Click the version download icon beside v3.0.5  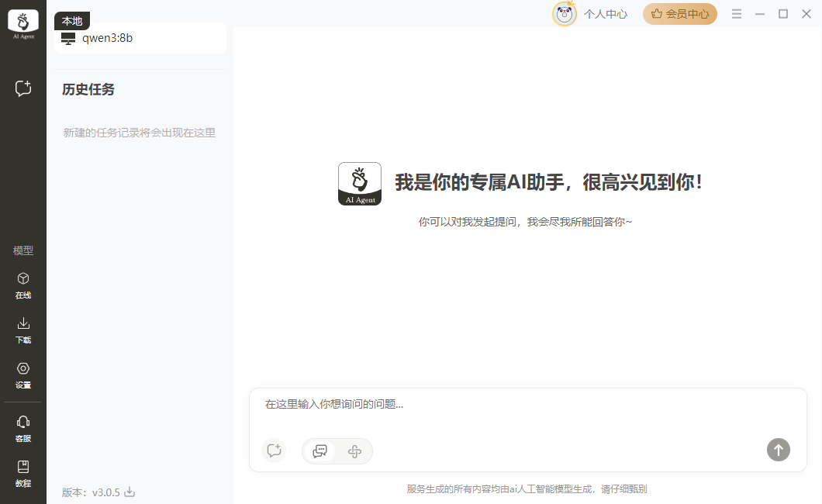[x=130, y=492]
